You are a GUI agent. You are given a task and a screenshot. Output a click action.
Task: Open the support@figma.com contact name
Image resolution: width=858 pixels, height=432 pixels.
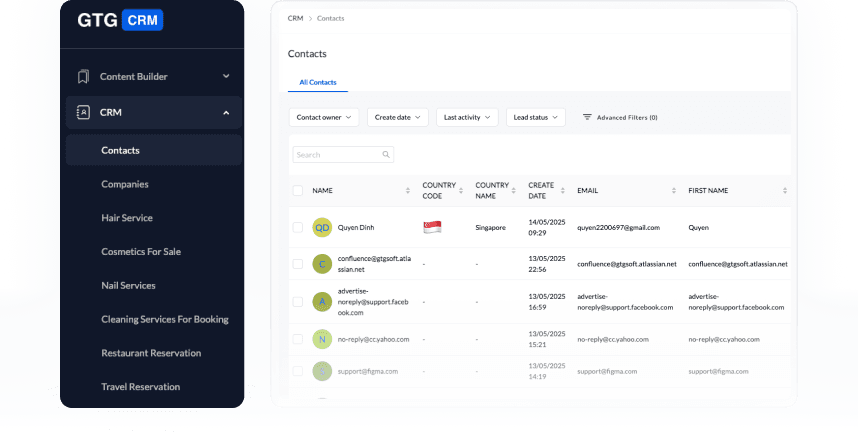tap(368, 371)
